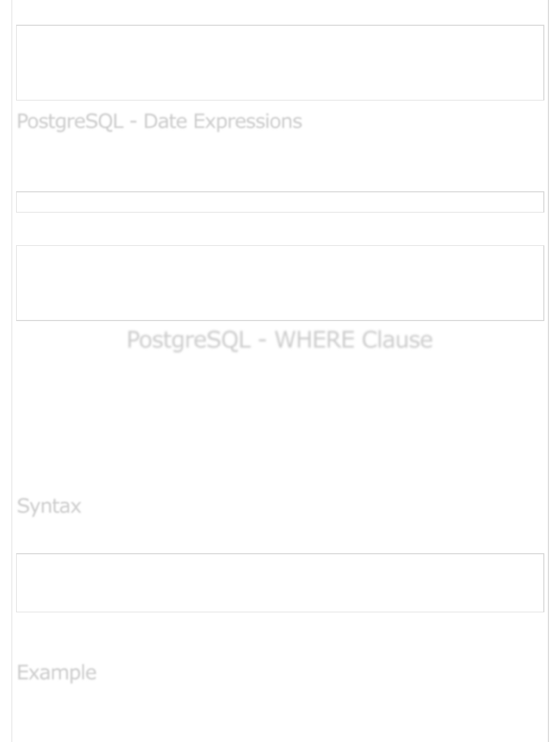Select the Syntax section heading
560x742 pixels.
[x=49, y=506]
